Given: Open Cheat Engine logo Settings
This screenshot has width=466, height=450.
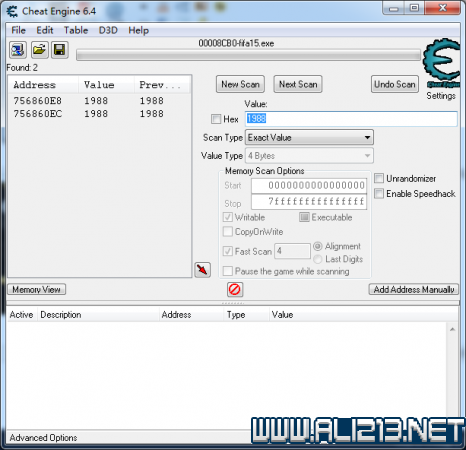Looking at the screenshot, I should (x=442, y=63).
